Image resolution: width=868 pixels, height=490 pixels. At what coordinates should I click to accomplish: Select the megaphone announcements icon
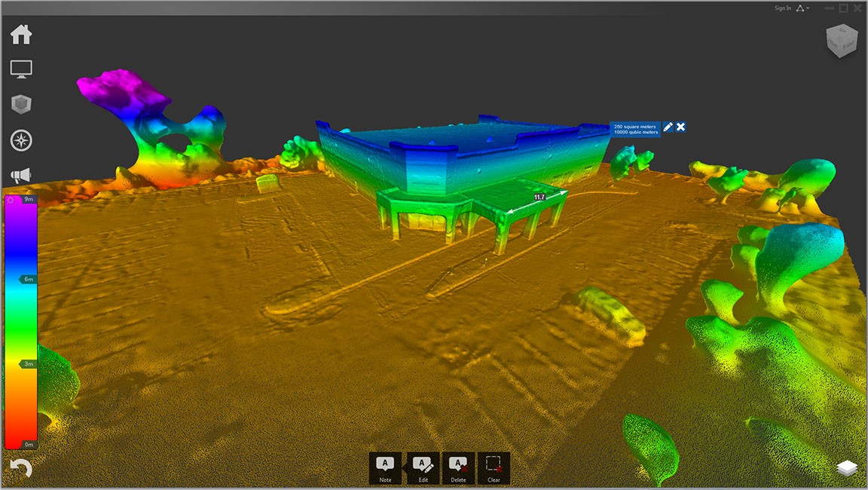coord(22,174)
